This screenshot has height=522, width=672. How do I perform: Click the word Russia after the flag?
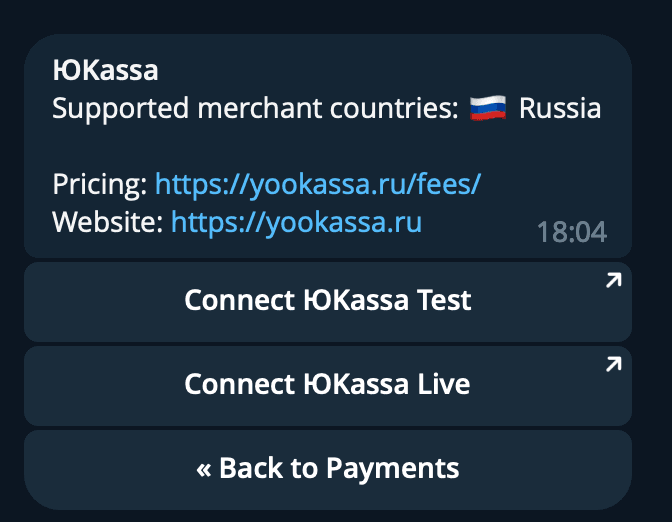[560, 108]
